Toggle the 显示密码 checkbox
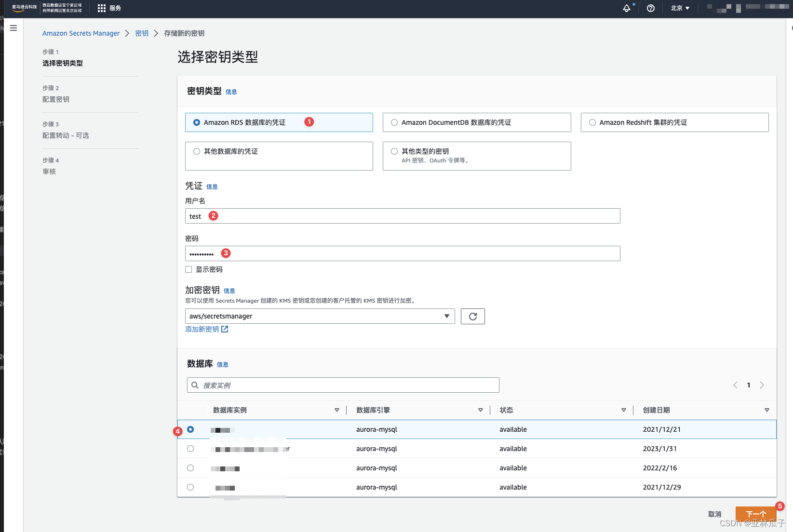 [x=188, y=269]
